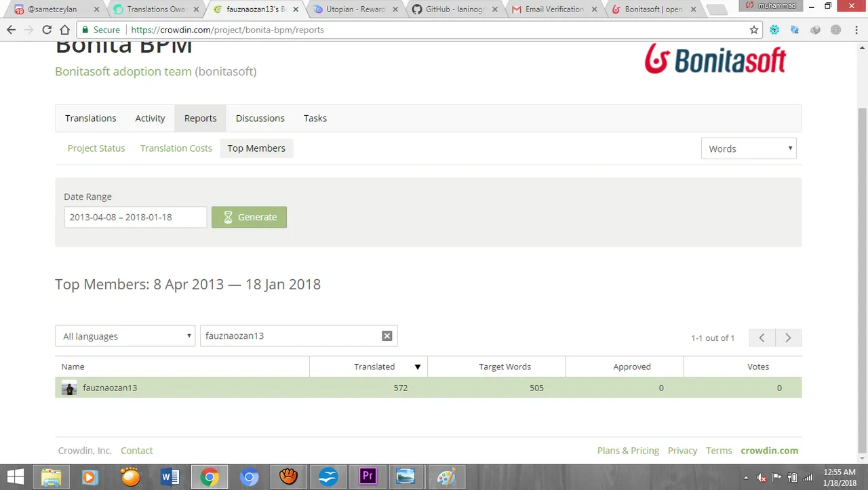
Task: Open Adobe Premiere Pro from the taskbar
Action: (368, 477)
